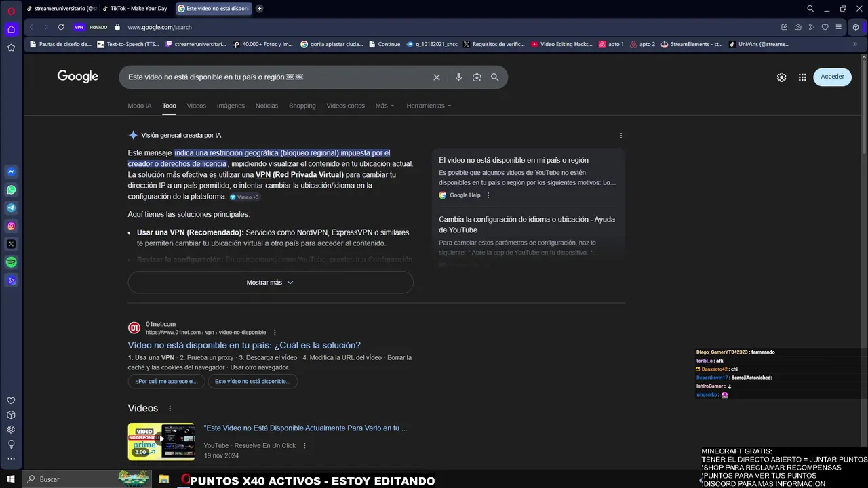The image size is (868, 488).
Task: Open options next to Google Help source
Action: click(x=488, y=195)
